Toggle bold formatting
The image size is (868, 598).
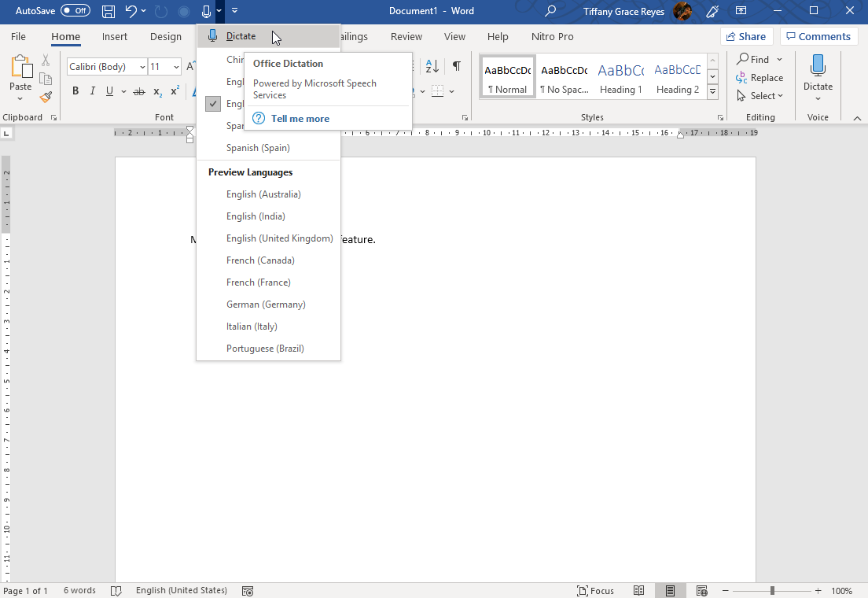click(75, 90)
